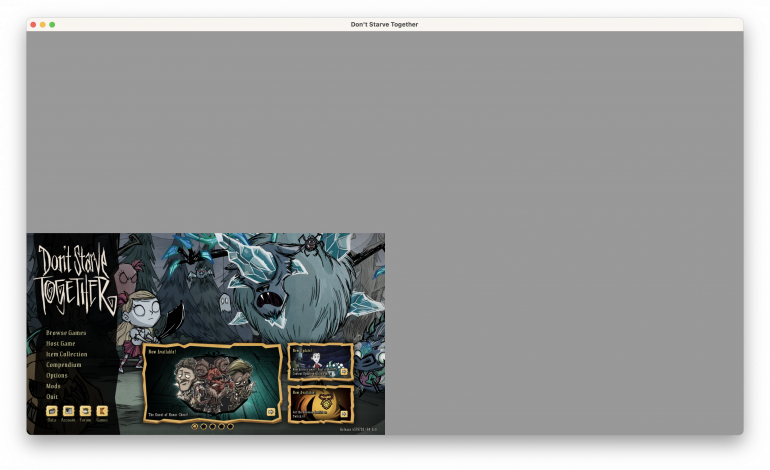Open the Account icon button
The width and height of the screenshot is (770, 470).
[x=68, y=411]
